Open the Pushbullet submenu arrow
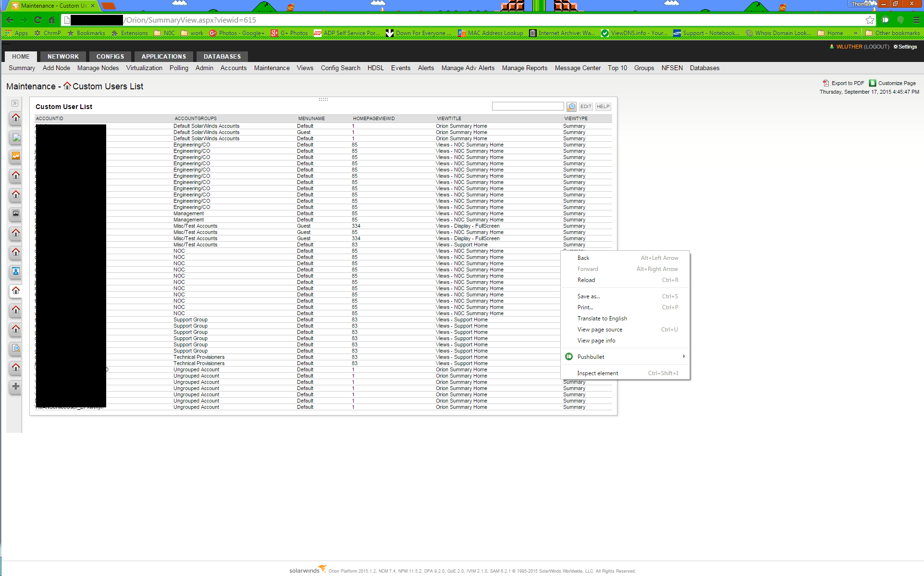Viewport: 924px width, 576px height. 684,356
